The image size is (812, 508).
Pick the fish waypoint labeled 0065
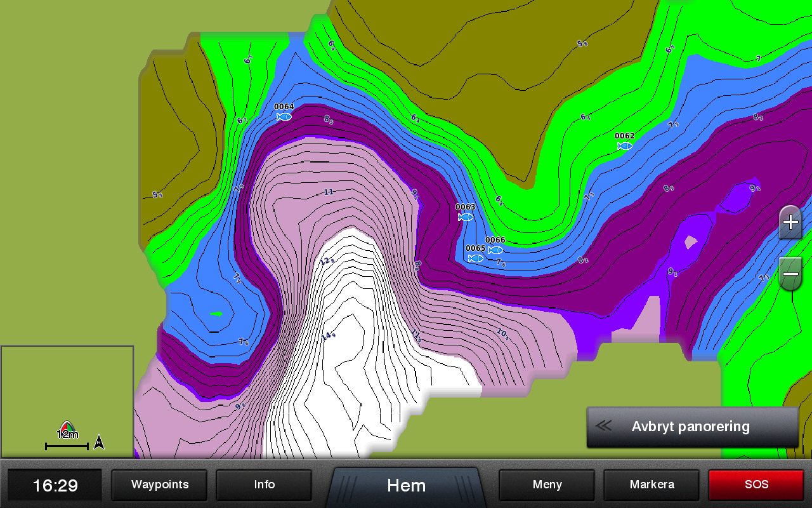pos(475,258)
